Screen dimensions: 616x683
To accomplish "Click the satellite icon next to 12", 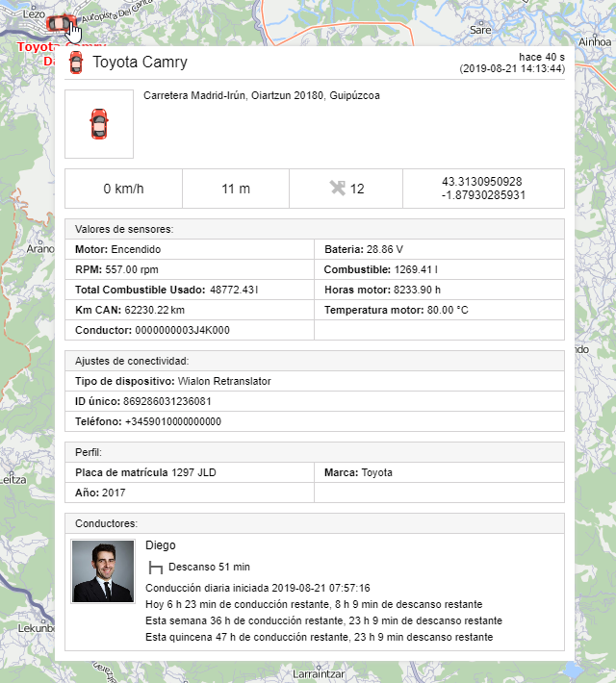I will (x=338, y=189).
